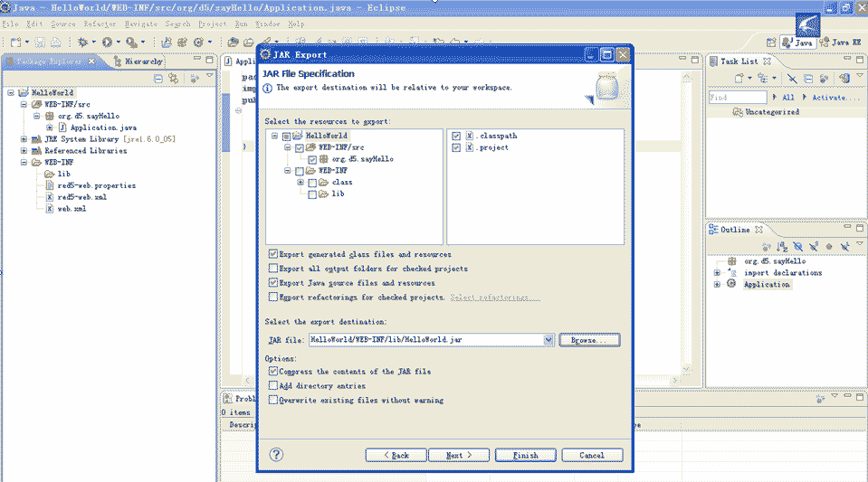Enable Export all output folders option
This screenshot has height=482, width=868.
[x=273, y=268]
